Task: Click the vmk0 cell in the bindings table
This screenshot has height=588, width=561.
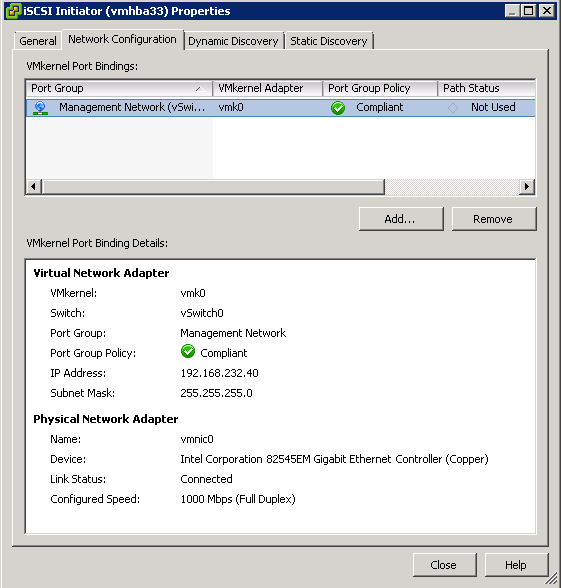Action: tap(231, 108)
